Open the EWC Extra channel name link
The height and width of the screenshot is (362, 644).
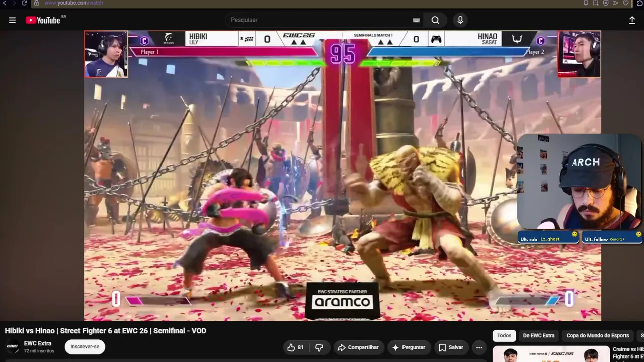(x=38, y=343)
